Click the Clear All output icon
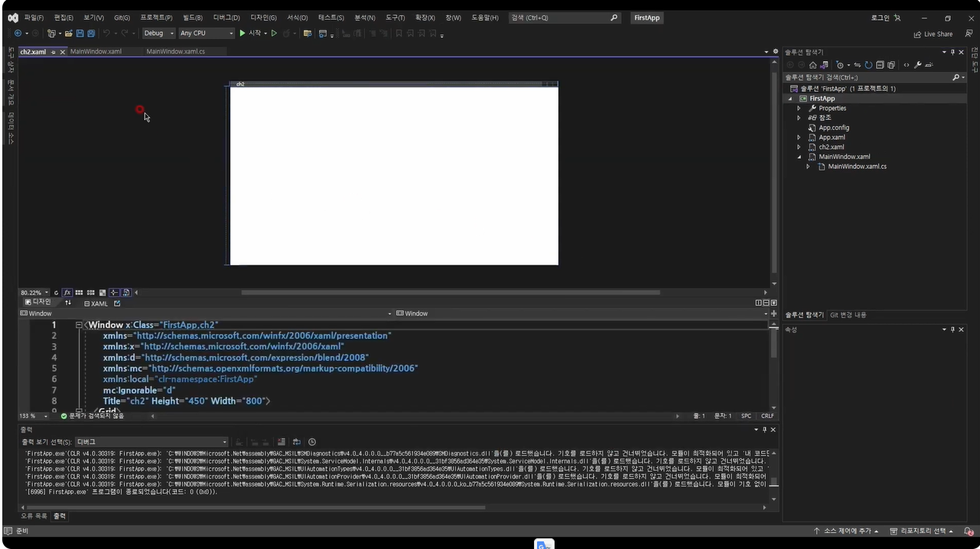This screenshot has width=980, height=549. tap(281, 442)
